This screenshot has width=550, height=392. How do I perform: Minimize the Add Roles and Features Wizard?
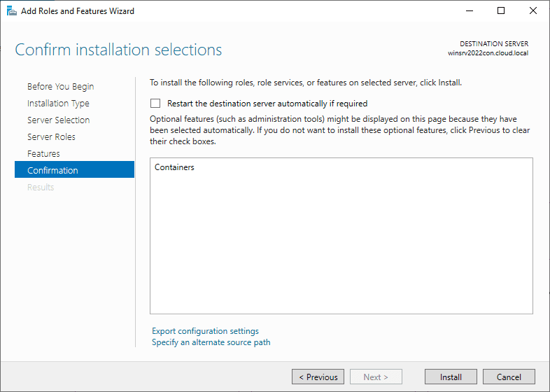tap(469, 11)
